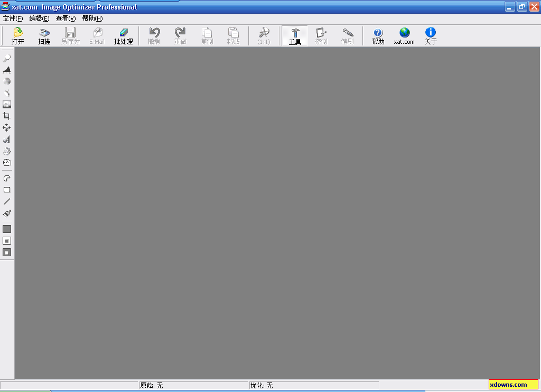This screenshot has width=541, height=392.
Task: Select the magnifier zoom tool
Action: 7,58
